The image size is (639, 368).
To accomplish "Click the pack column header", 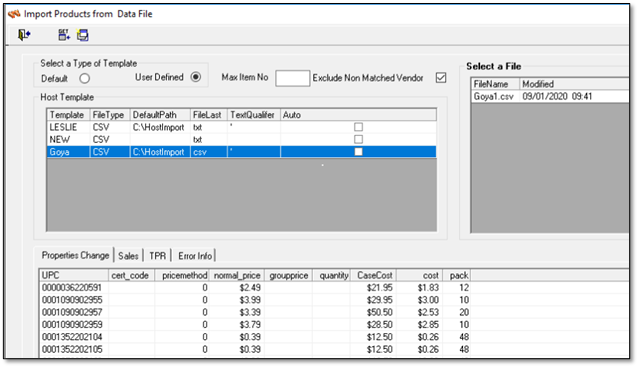I will pos(457,275).
